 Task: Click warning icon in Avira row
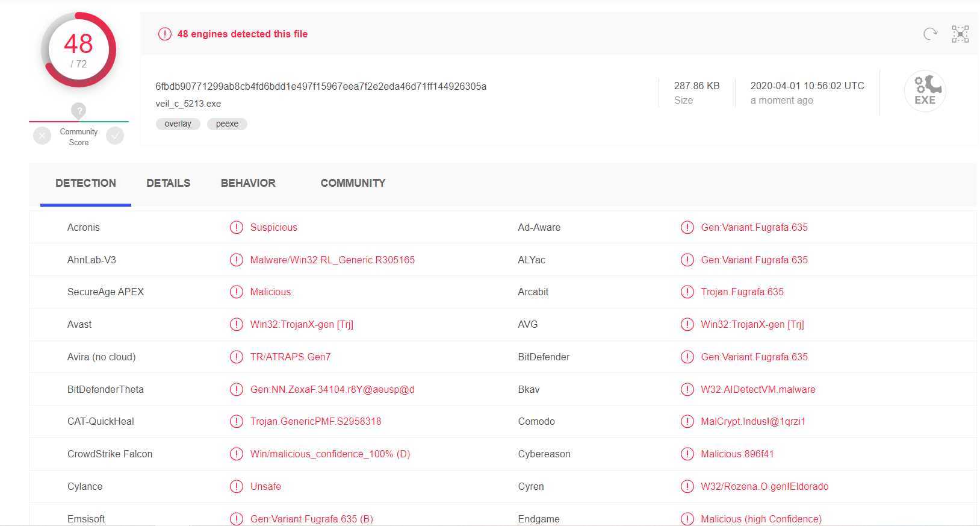(x=237, y=357)
